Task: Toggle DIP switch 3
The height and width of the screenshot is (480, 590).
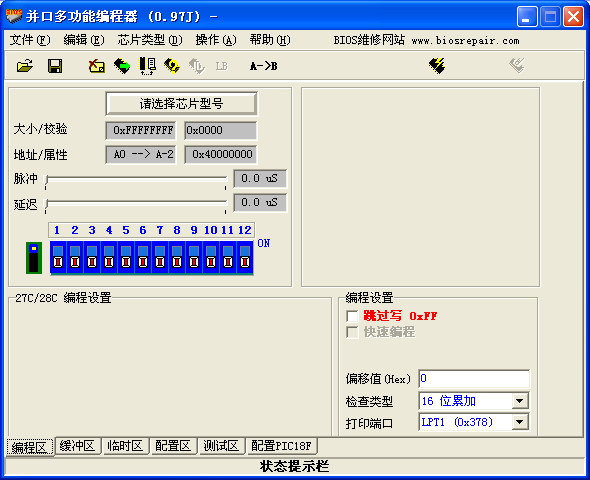Action: [92, 258]
